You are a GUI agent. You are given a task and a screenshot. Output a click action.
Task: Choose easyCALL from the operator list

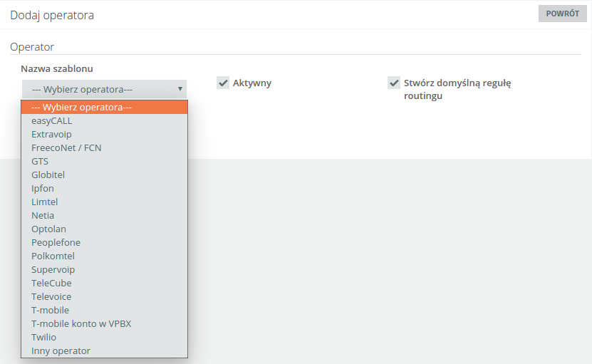point(104,121)
